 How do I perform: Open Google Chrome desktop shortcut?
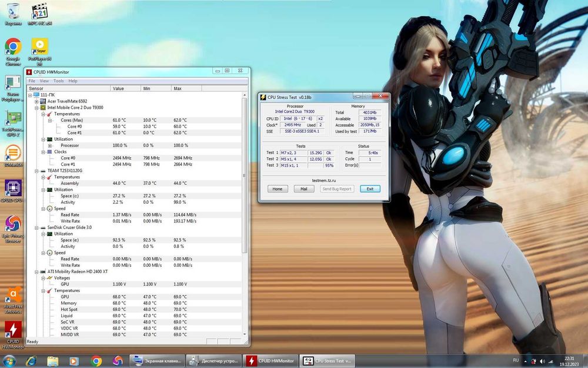point(13,52)
